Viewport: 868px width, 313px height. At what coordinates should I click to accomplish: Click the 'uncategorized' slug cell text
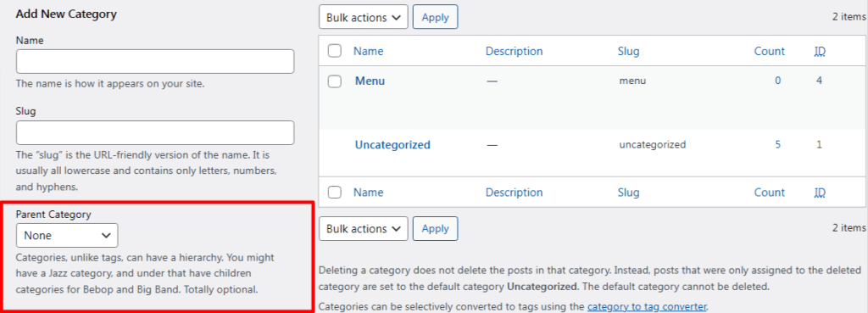click(653, 145)
